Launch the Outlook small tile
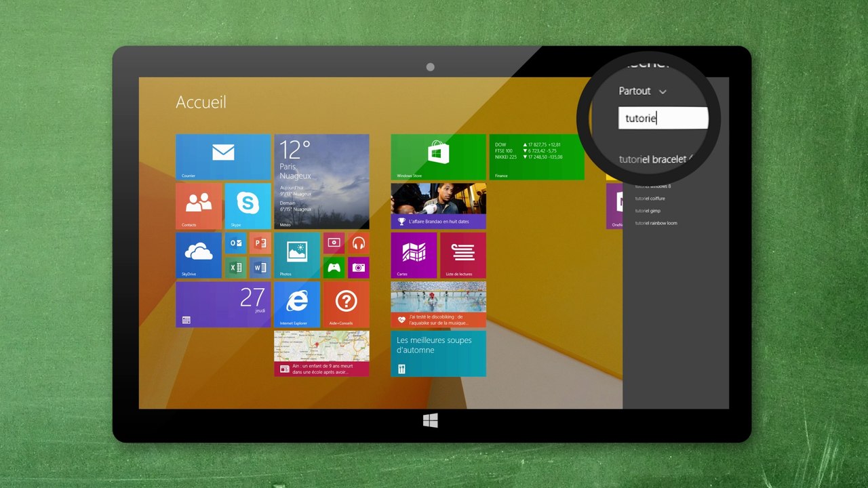 click(235, 243)
